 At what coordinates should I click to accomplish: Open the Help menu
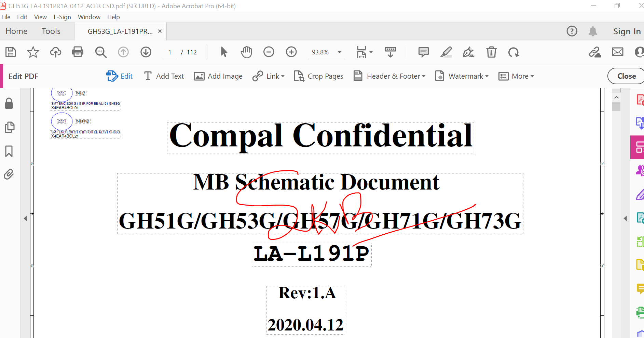point(113,17)
